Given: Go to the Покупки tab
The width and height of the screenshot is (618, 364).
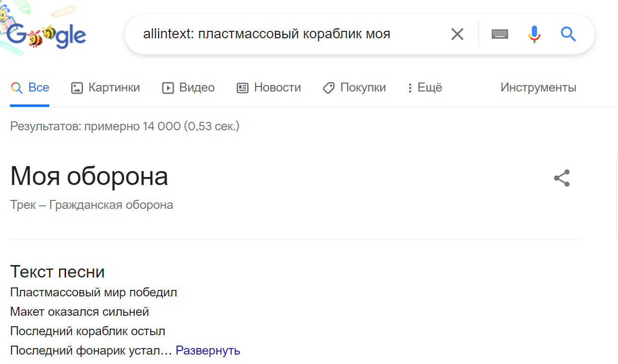Looking at the screenshot, I should tap(354, 88).
